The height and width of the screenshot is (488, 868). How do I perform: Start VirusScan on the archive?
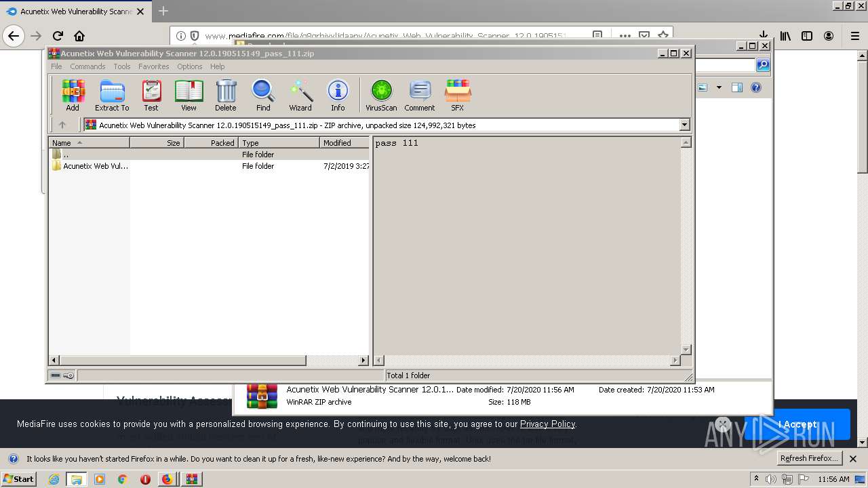381,95
